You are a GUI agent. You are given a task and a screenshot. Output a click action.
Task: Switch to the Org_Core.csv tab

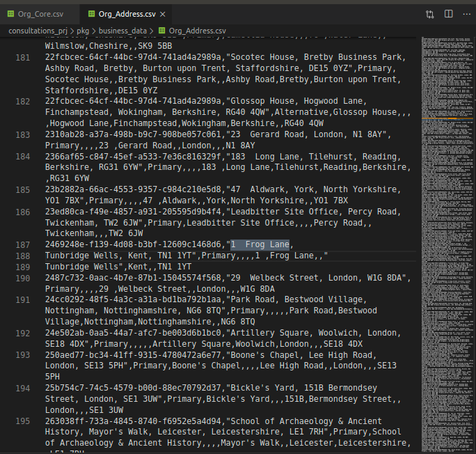[x=40, y=14]
